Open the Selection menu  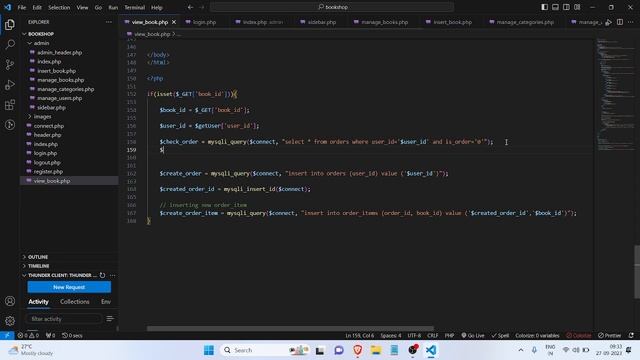pos(59,7)
